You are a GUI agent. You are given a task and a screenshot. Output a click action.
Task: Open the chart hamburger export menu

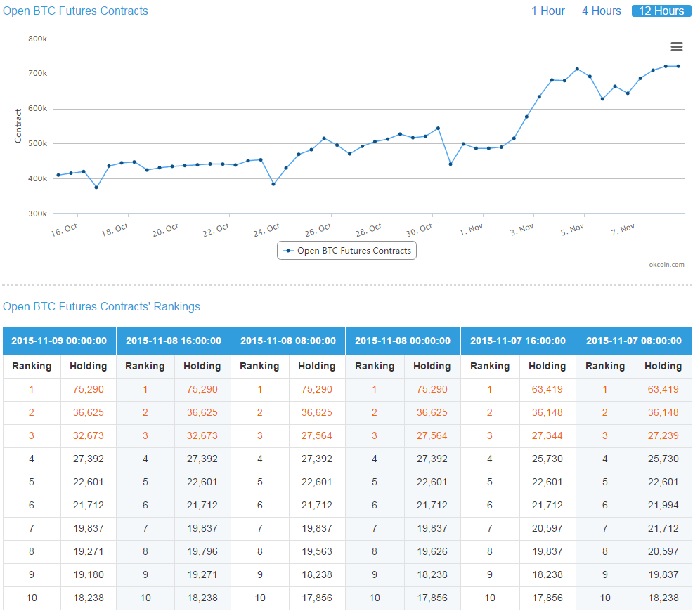(676, 46)
